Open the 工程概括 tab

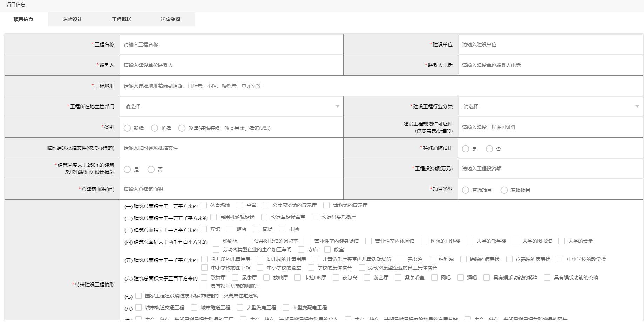click(122, 19)
